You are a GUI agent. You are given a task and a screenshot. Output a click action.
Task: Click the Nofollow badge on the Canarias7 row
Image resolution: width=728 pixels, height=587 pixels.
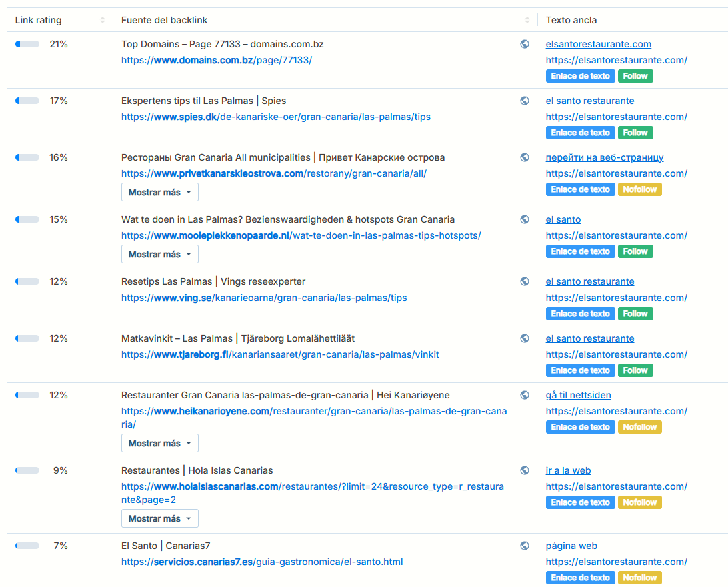click(x=639, y=578)
